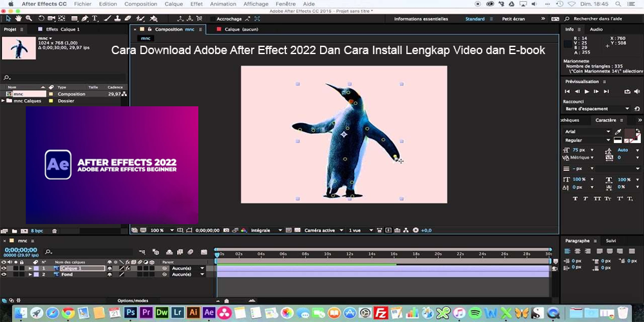Image resolution: width=644 pixels, height=322 pixels.
Task: Open the Effet menu
Action: pos(196,4)
